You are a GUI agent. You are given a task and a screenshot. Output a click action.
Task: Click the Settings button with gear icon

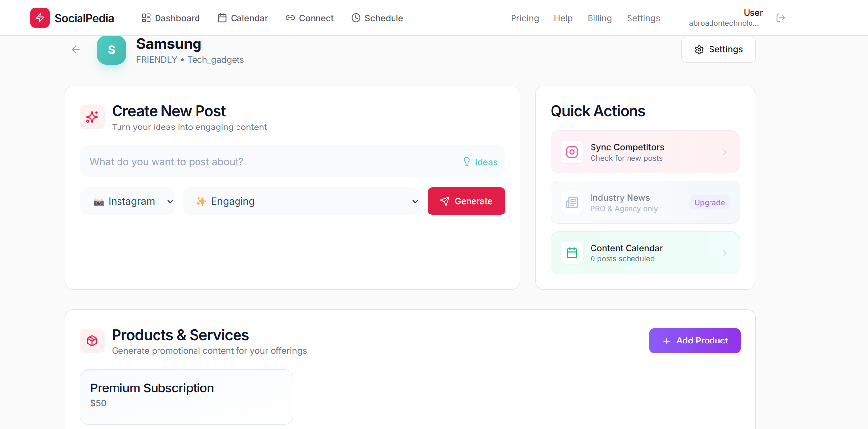718,49
